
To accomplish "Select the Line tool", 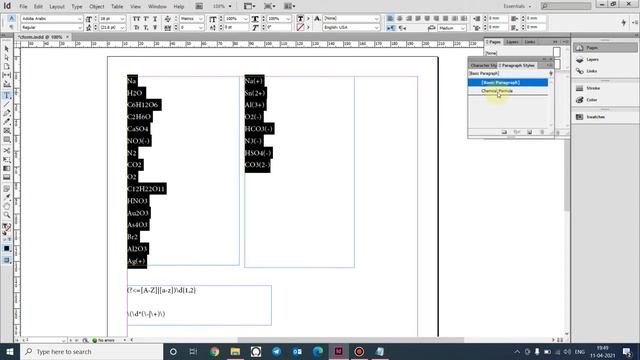I will pos(7,104).
